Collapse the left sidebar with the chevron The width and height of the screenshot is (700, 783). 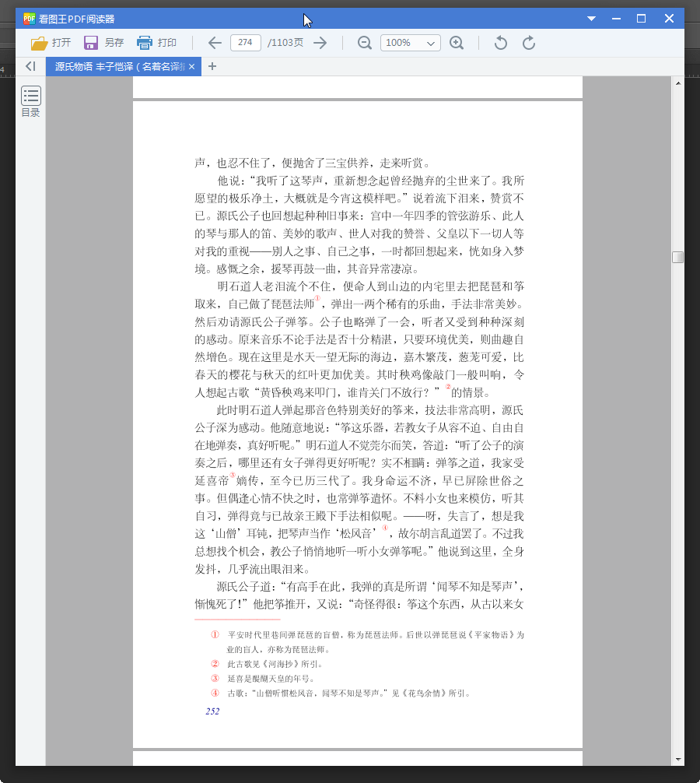(31, 66)
